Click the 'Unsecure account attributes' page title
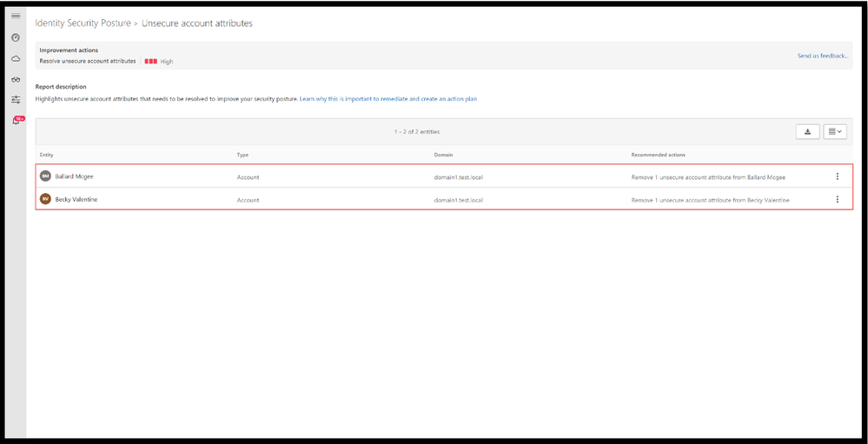The width and height of the screenshot is (868, 444). (x=197, y=23)
